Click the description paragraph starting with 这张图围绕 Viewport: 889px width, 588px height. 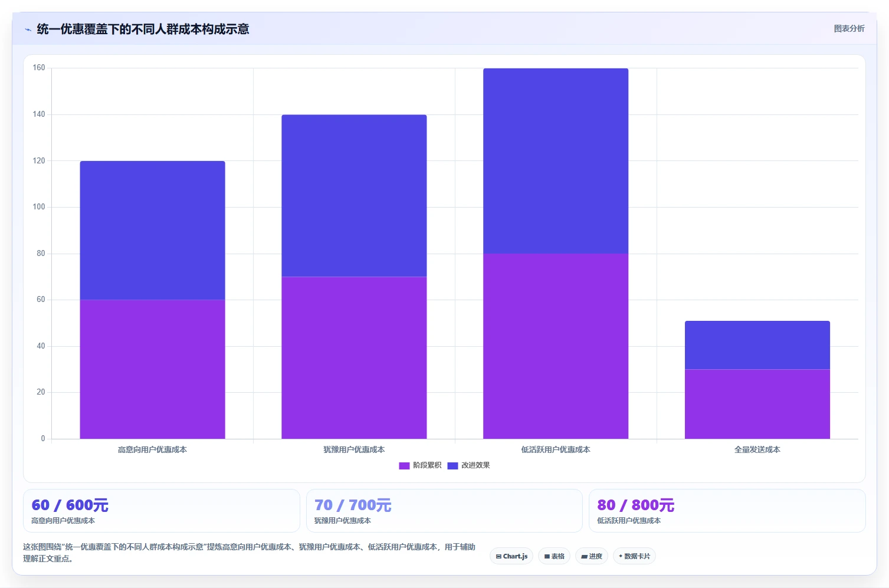click(249, 553)
